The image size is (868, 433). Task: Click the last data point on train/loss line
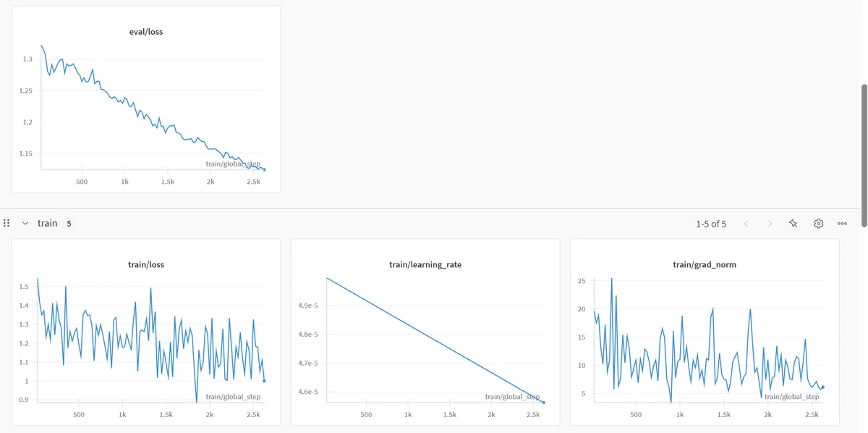(x=264, y=381)
